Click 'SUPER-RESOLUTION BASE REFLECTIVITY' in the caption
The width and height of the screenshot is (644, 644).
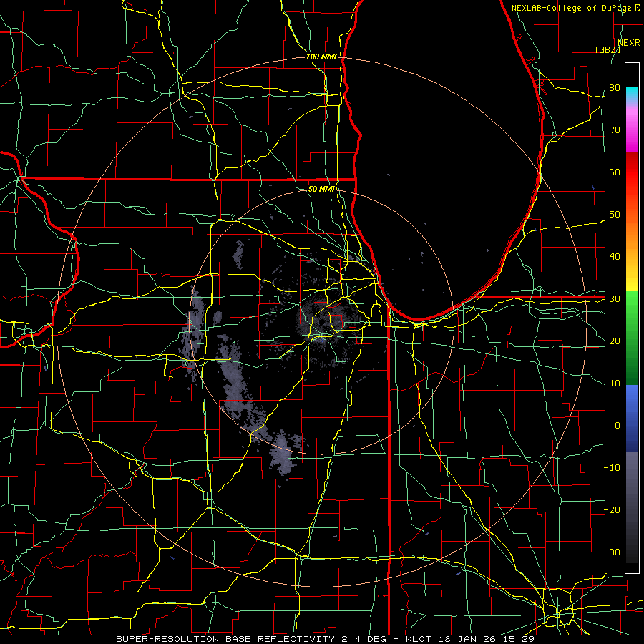point(225,639)
